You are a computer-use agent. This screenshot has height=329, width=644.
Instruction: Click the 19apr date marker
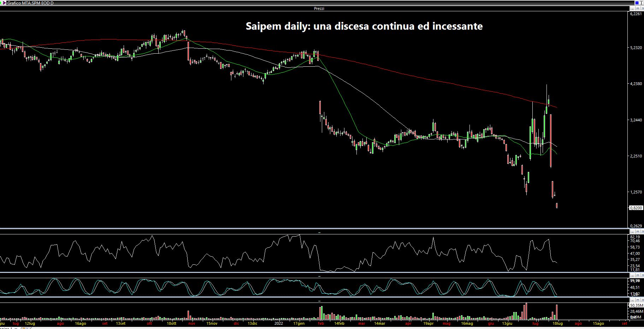tap(428, 323)
